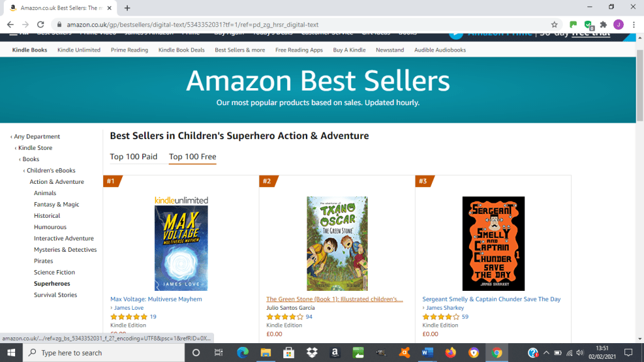Switch to the Top 100 Paid tab
Screen dimensions: 644x362
(133, 157)
